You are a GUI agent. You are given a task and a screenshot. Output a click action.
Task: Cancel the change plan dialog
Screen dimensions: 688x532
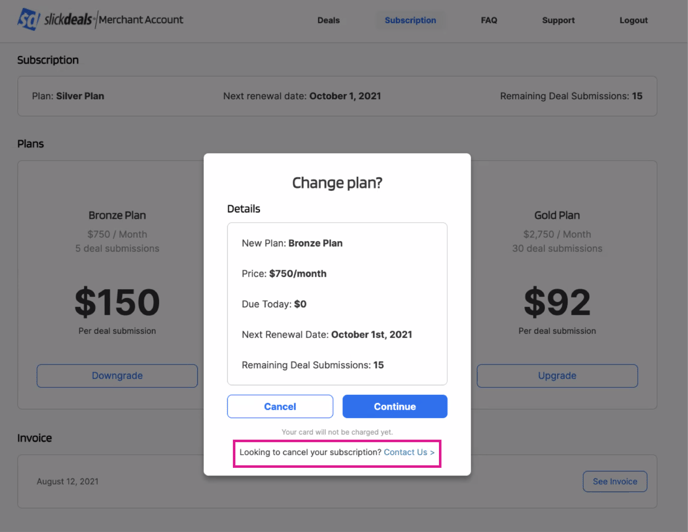point(280,406)
